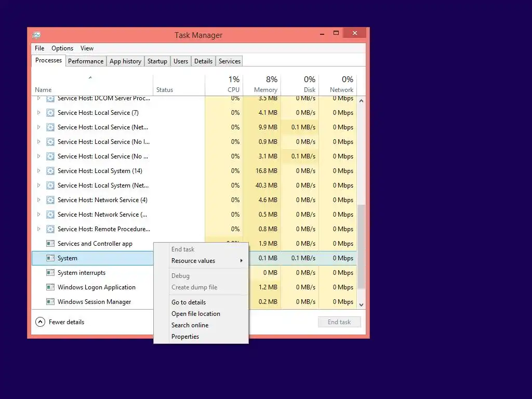Click the gear icon for Service Host: Remote Procedure
Viewport: 532px width, 399px height.
pyautogui.click(x=50, y=229)
